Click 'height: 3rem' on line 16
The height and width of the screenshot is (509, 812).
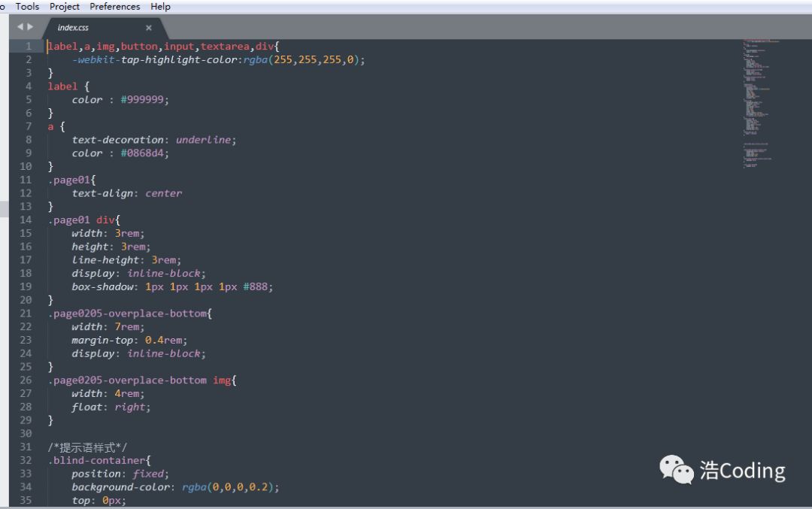click(109, 247)
